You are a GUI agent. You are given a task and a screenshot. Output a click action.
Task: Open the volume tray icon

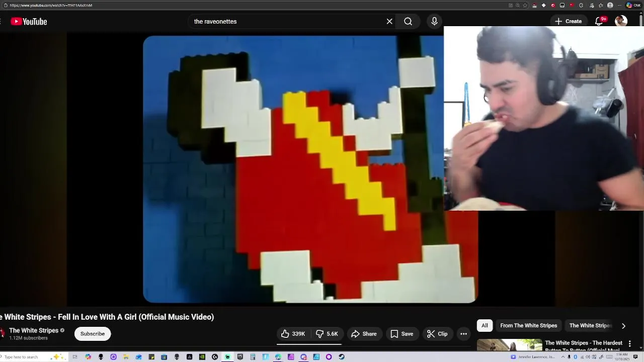tap(588, 357)
